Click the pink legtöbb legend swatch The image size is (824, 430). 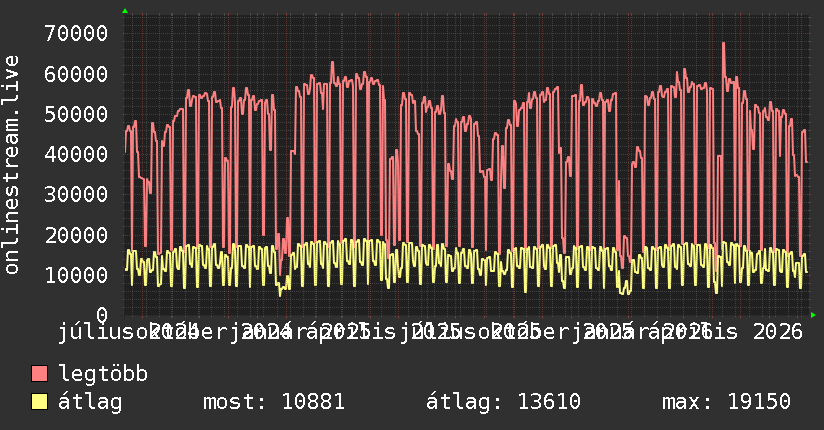tap(39, 374)
